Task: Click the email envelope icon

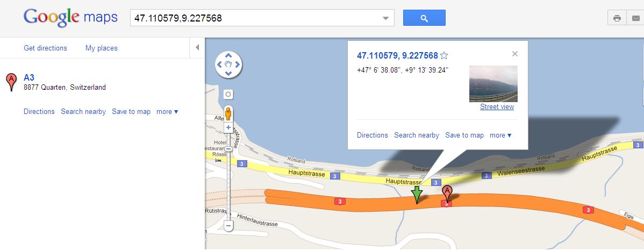Action: click(635, 18)
